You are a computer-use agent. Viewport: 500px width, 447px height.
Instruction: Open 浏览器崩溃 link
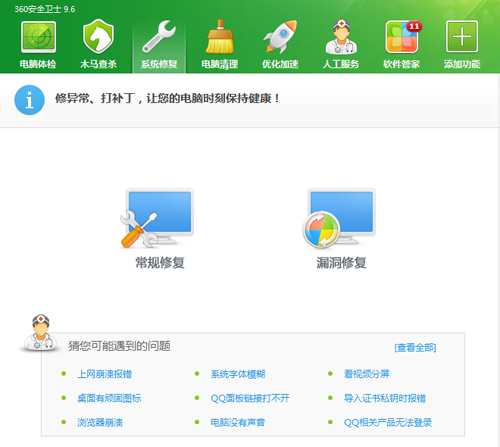100,423
